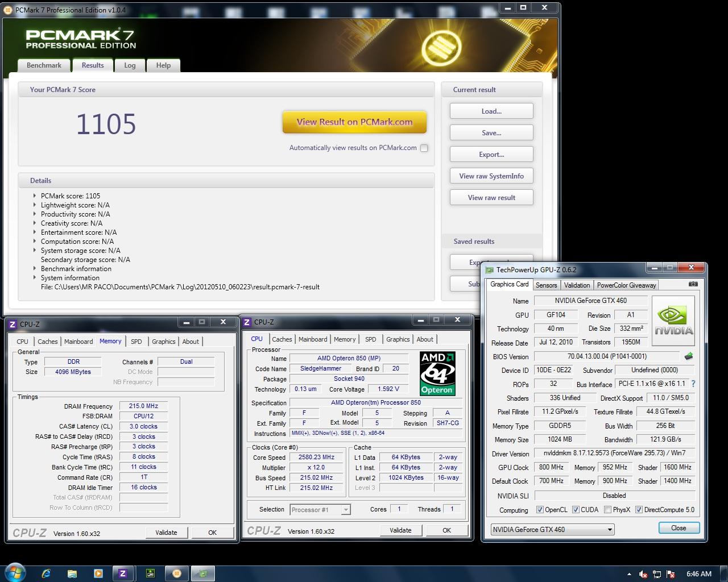Image resolution: width=728 pixels, height=582 pixels.
Task: Click the left CPU-Z window title icon
Action: tap(13, 324)
